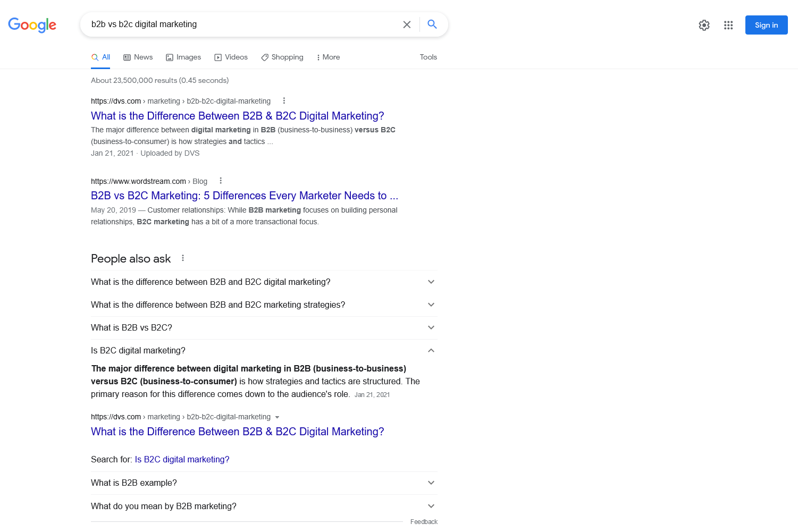Screen dimensions: 798x532
Task: Click the blue magnifier search icon
Action: tap(432, 24)
